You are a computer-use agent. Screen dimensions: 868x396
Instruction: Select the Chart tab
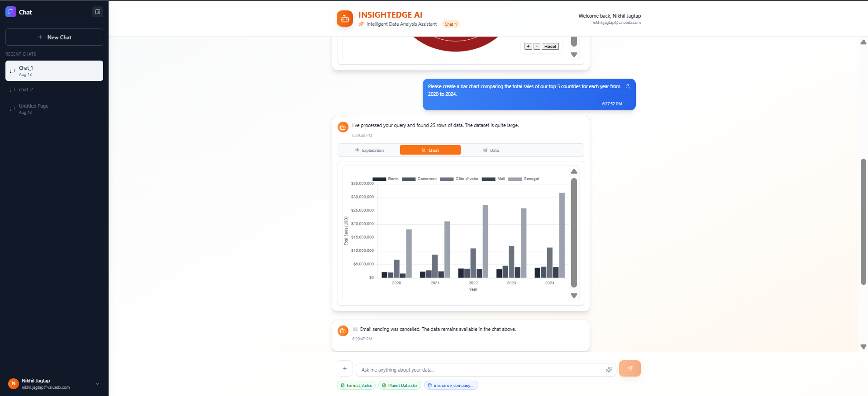click(430, 150)
